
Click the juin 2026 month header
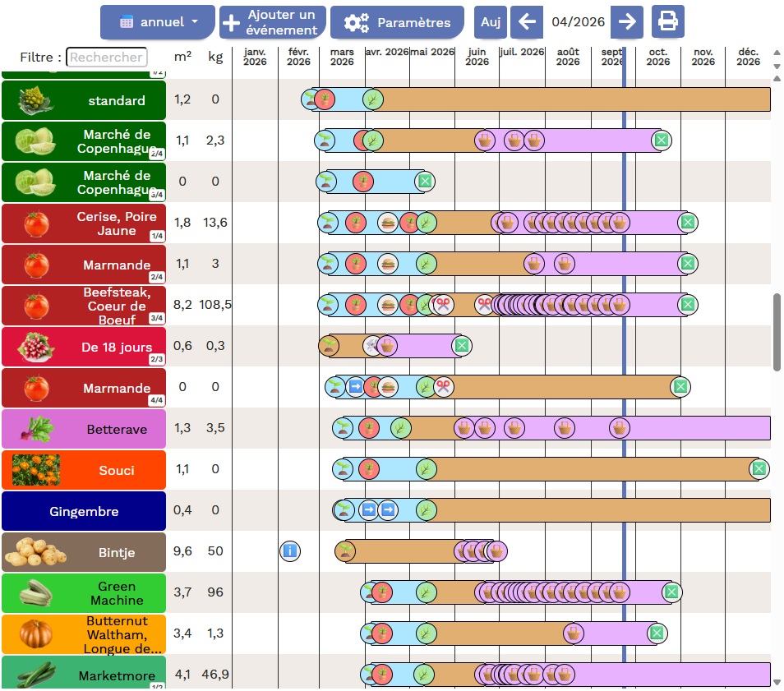pyautogui.click(x=477, y=57)
